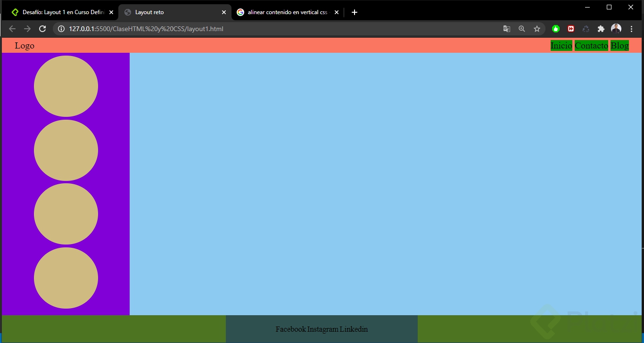The width and height of the screenshot is (644, 343).
Task: Open the translate page icon
Action: 507,29
